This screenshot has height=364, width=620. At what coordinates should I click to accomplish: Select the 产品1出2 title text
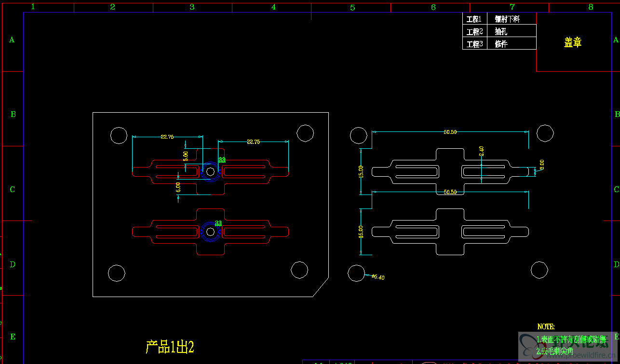[x=170, y=347]
